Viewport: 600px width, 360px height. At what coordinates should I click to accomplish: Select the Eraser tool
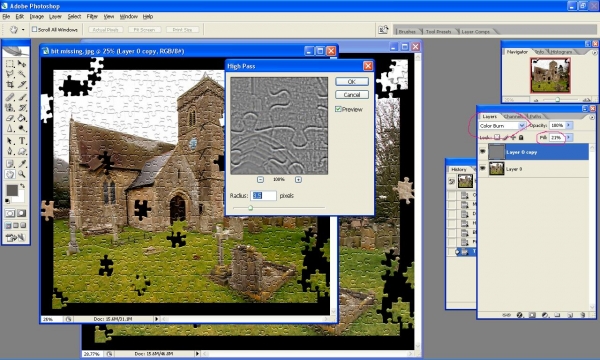point(10,118)
